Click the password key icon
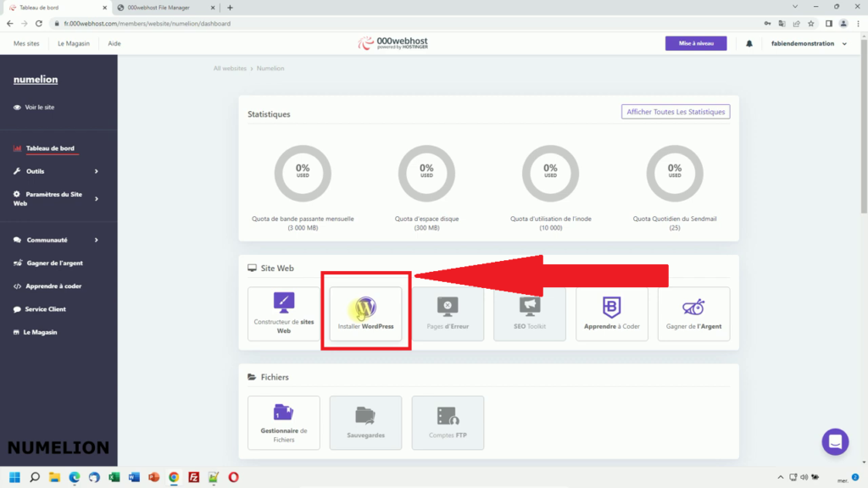The height and width of the screenshot is (488, 868). 767,23
